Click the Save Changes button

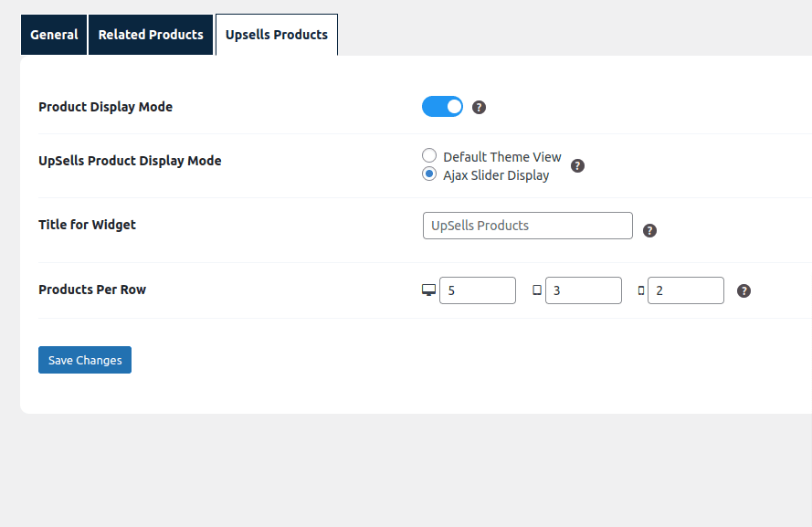[x=84, y=359]
